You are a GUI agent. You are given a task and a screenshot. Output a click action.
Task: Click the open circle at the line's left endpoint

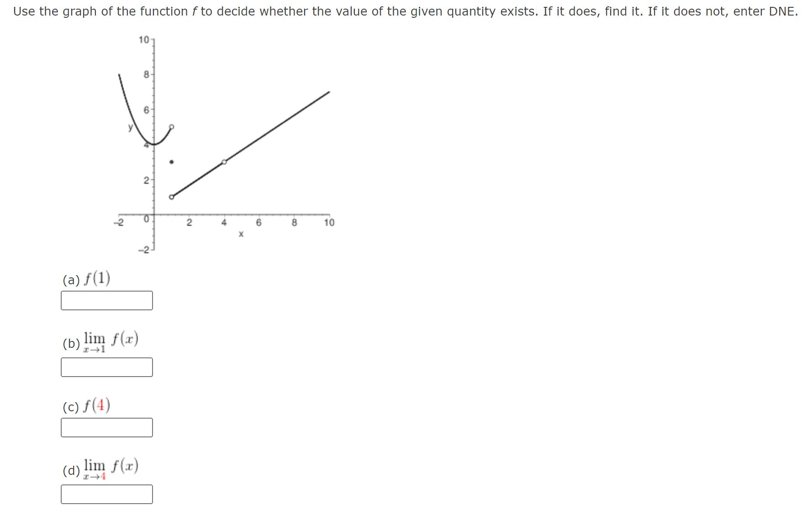171,197
